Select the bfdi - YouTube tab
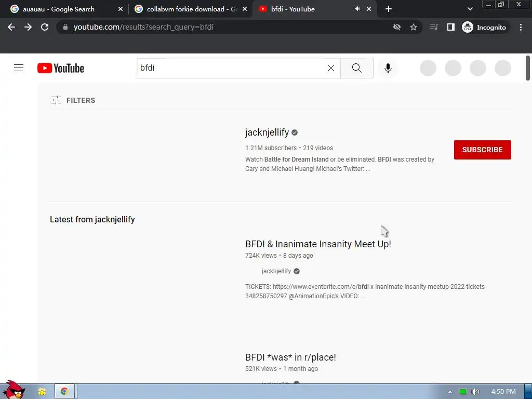This screenshot has height=399, width=532. (x=305, y=9)
